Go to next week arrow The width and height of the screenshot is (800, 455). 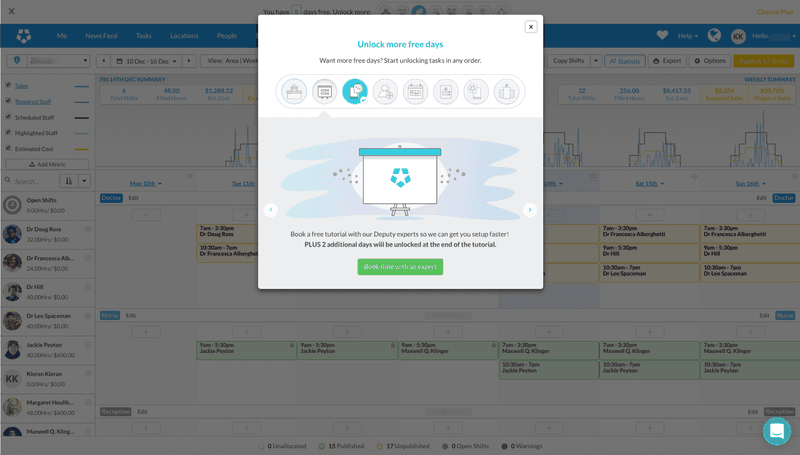pos(189,61)
